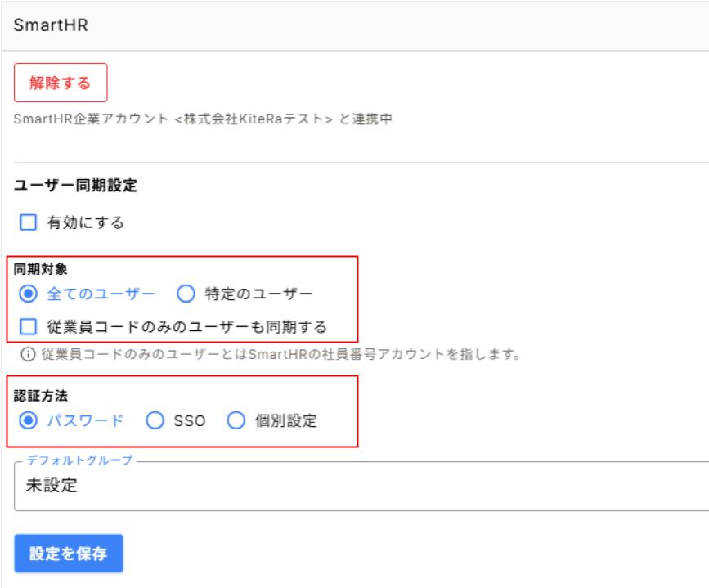
Task: Click the ユーザー同期設定 section heading
Action: [x=75, y=186]
